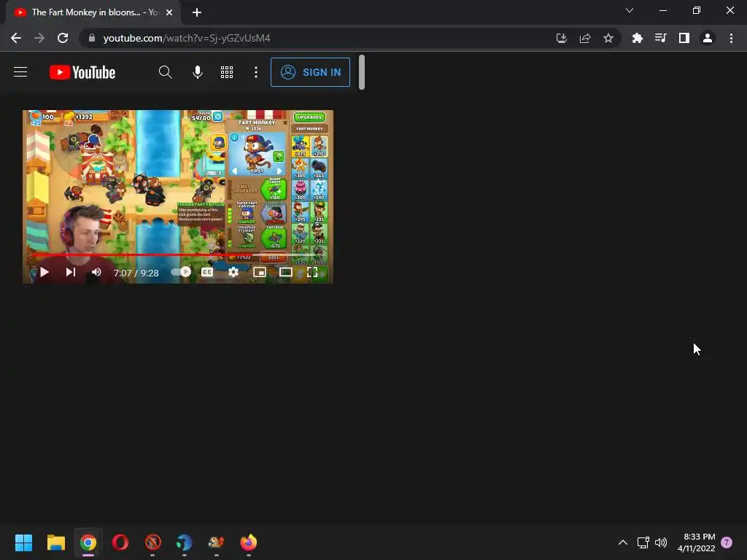
Task: Skip to the next video
Action: (71, 272)
